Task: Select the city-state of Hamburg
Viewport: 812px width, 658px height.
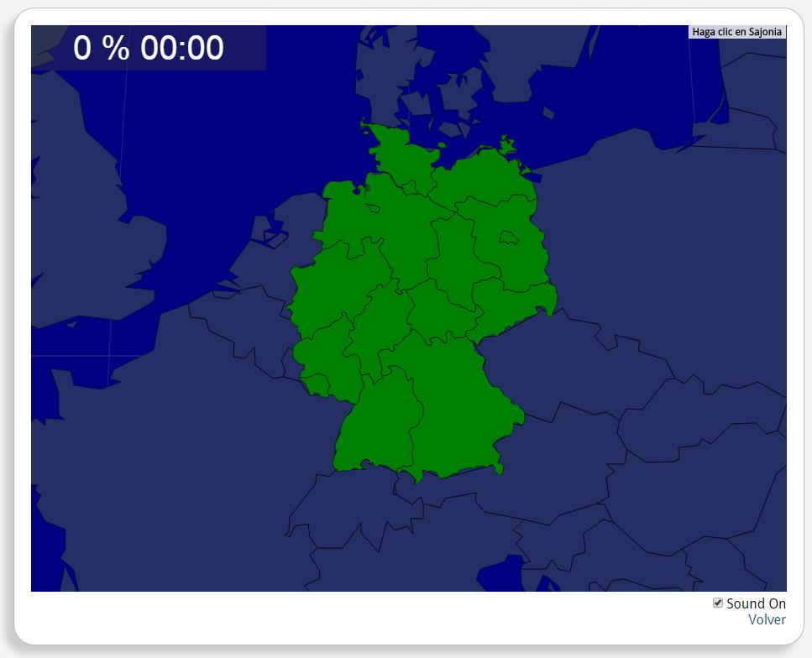Action: click(410, 187)
